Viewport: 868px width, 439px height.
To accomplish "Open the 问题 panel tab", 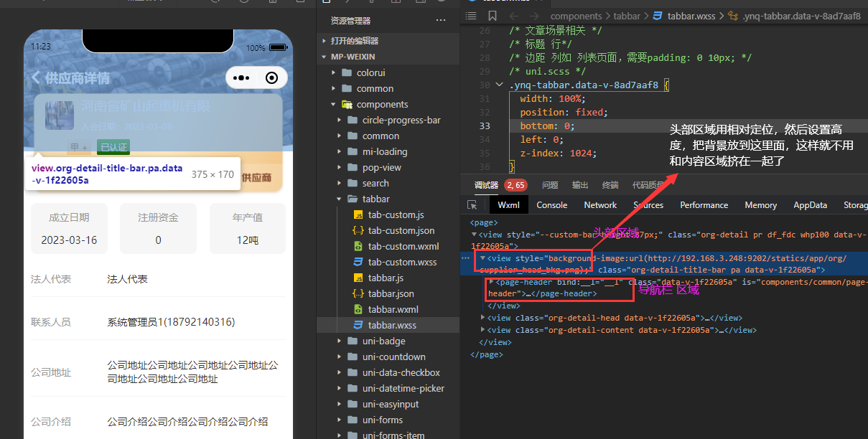I will (550, 185).
